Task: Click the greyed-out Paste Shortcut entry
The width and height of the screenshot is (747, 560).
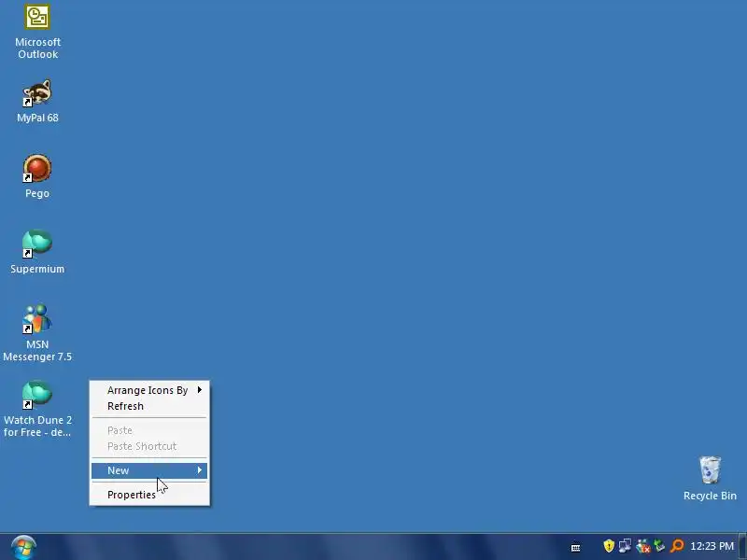Action: 149,446
